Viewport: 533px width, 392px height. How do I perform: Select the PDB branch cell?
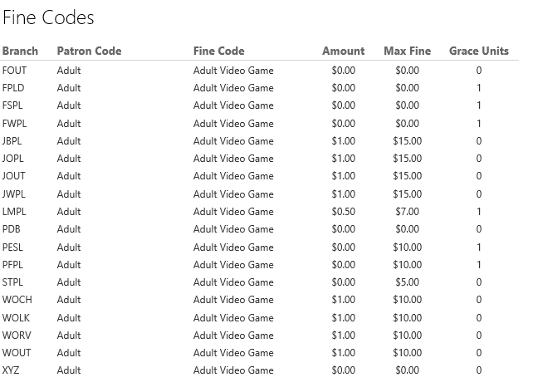point(12,229)
